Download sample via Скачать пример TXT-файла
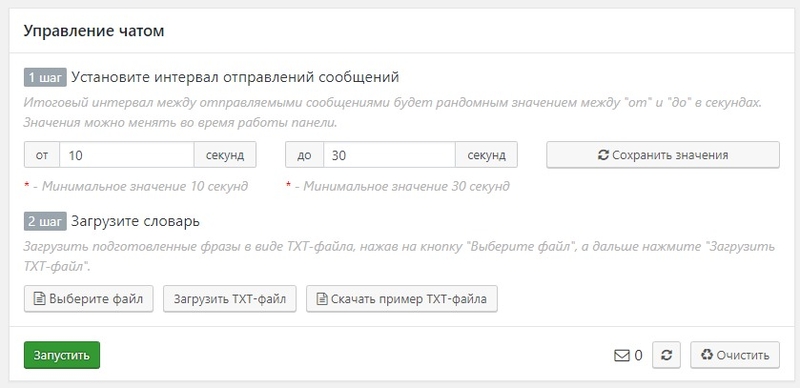800x388 pixels. click(402, 299)
